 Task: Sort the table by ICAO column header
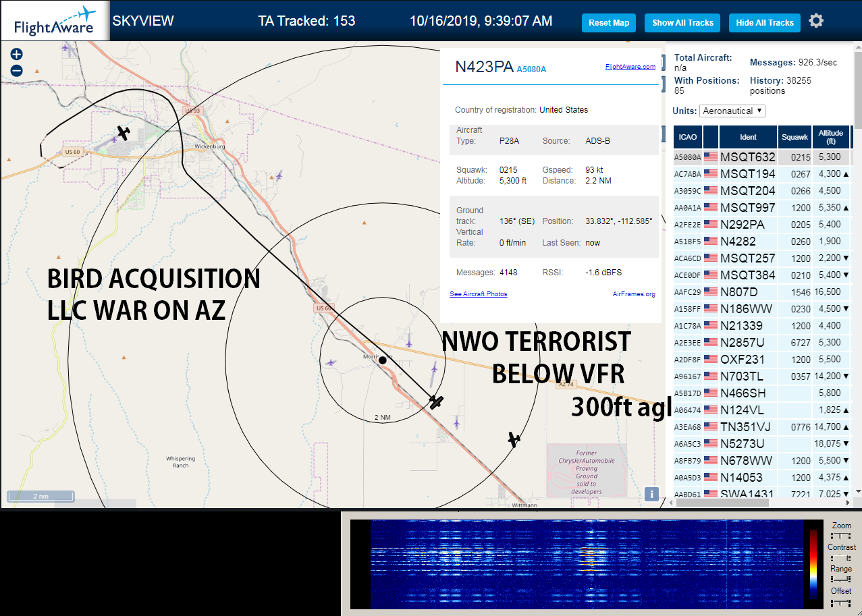coord(688,137)
